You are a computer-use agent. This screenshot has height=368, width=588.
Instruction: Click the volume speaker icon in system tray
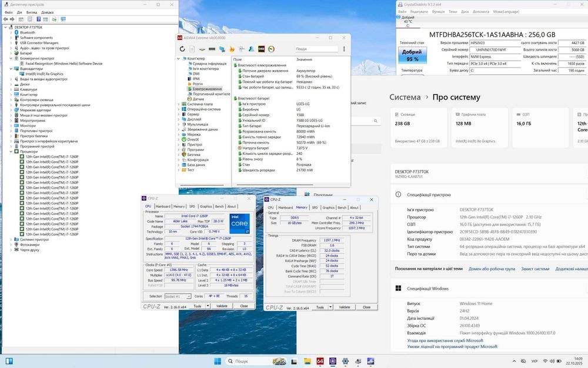point(552,361)
